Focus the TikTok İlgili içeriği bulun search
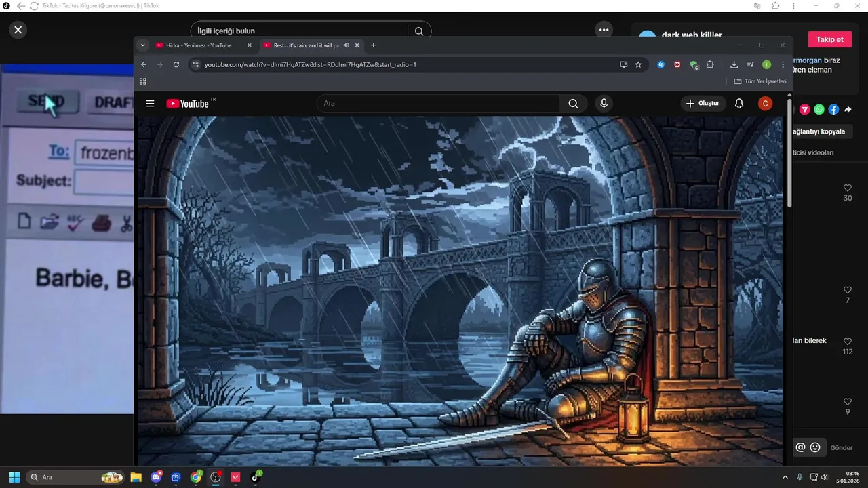 pos(302,30)
